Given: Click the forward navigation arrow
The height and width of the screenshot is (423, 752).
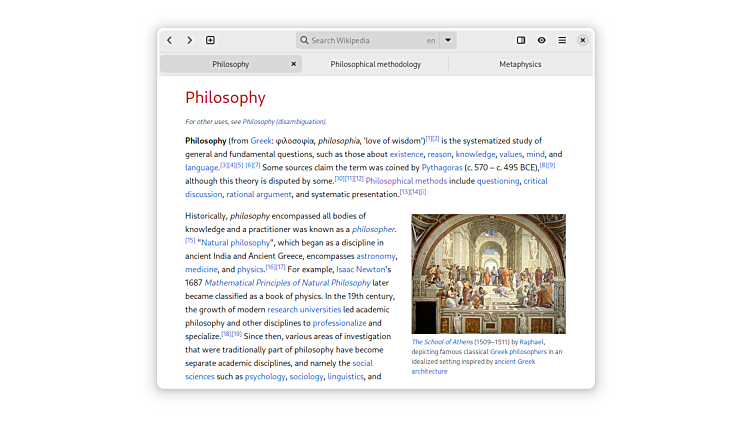Looking at the screenshot, I should 189,40.
